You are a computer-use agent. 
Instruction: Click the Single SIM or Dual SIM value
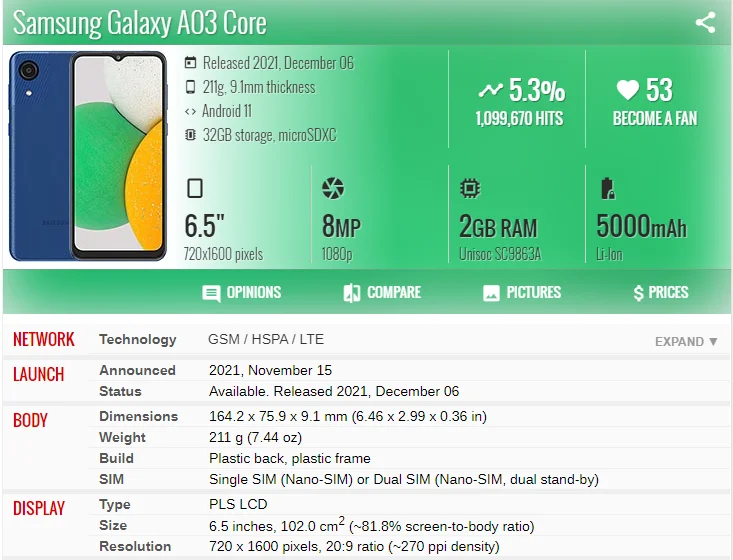click(404, 479)
